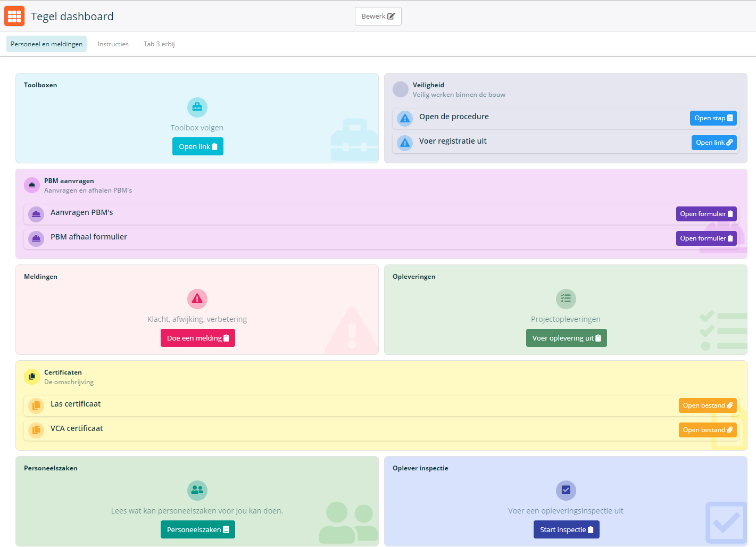Click the green Personeelszaken button
Viewport: 756px width, 547px height.
pyautogui.click(x=197, y=529)
